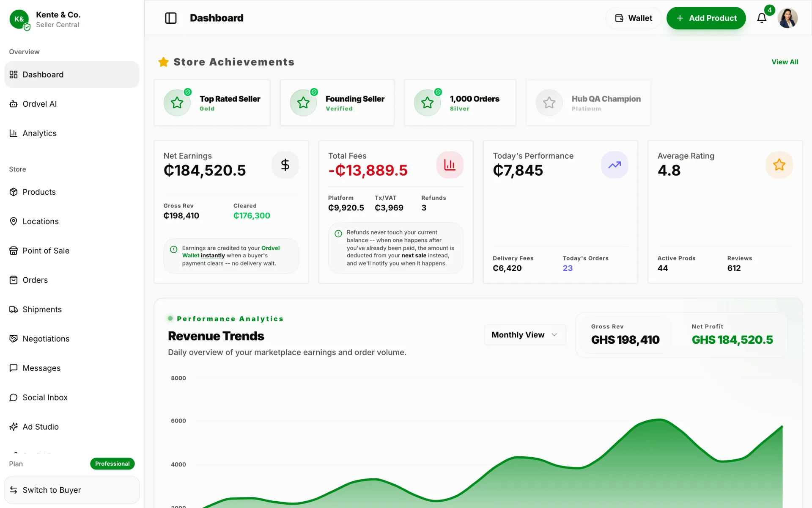
Task: Open Point of Sale page
Action: tap(72, 251)
